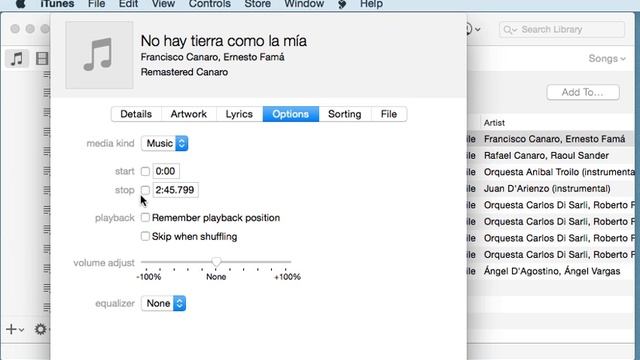Image resolution: width=640 pixels, height=360 pixels.
Task: Open the Store menu
Action: coord(258,4)
